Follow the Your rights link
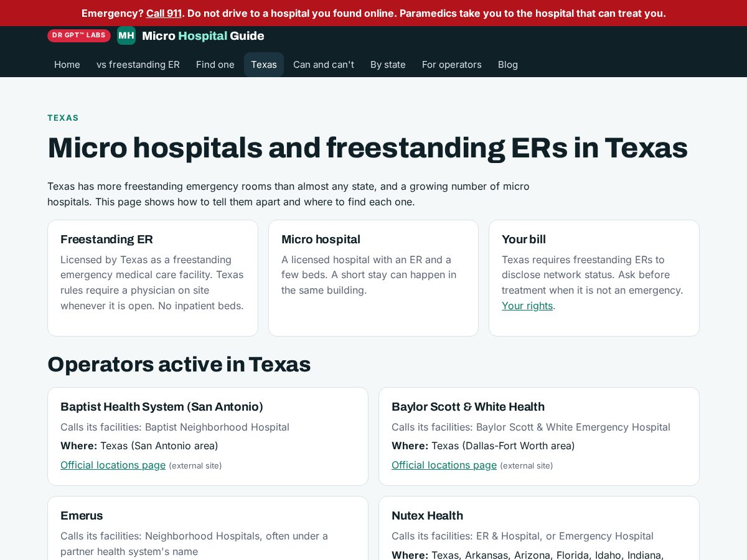This screenshot has width=747, height=560. click(527, 306)
